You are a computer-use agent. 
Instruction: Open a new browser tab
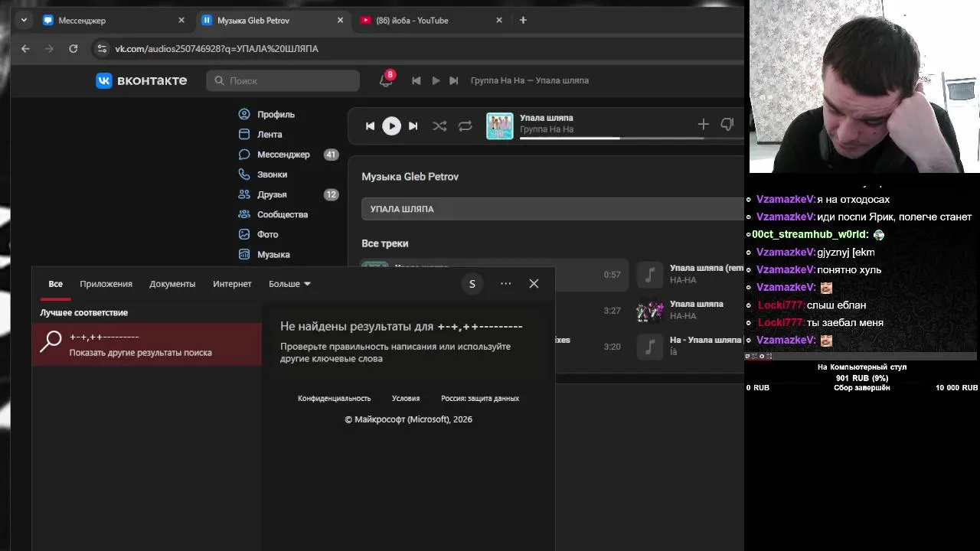coord(523,21)
